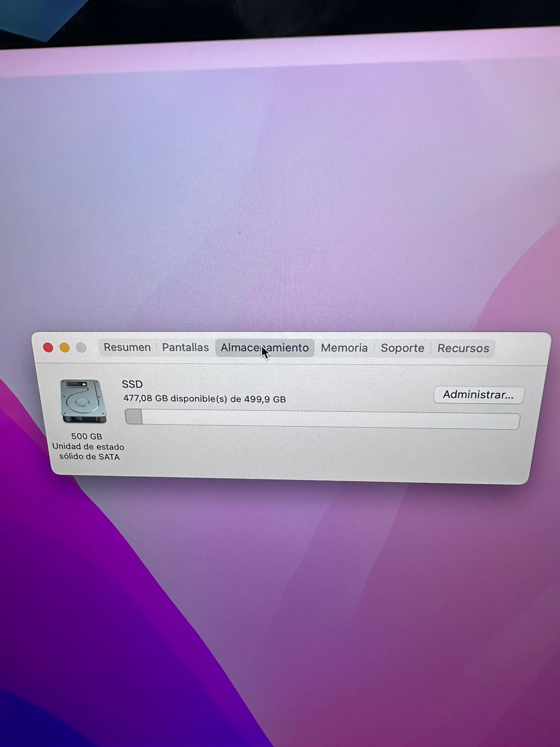The image size is (560, 747).
Task: View the Recursos tab
Action: coord(463,348)
